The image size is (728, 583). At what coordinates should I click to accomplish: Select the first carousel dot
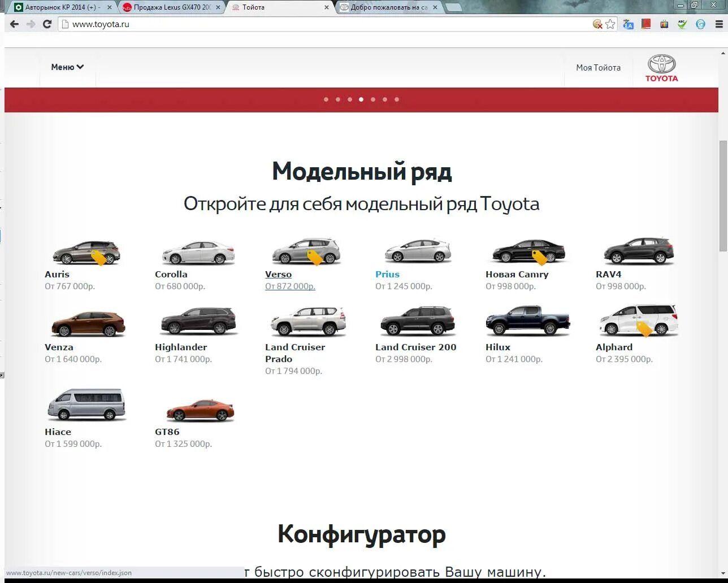coord(326,99)
